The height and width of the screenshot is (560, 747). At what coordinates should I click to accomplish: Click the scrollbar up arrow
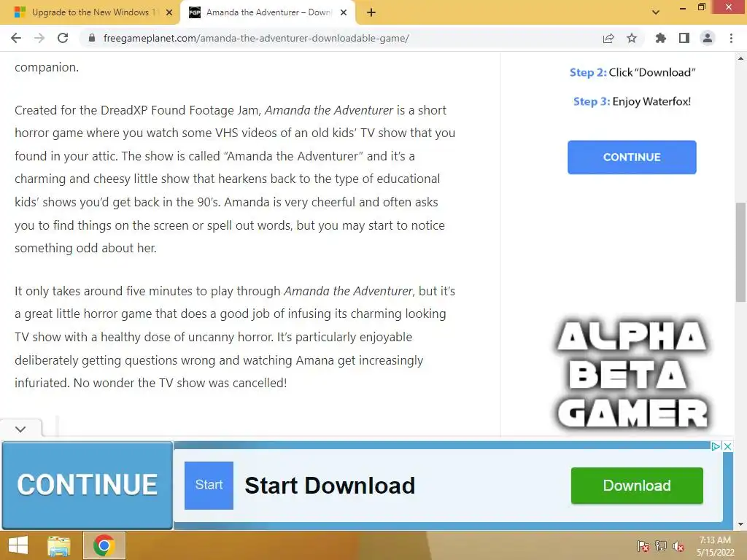pos(740,58)
